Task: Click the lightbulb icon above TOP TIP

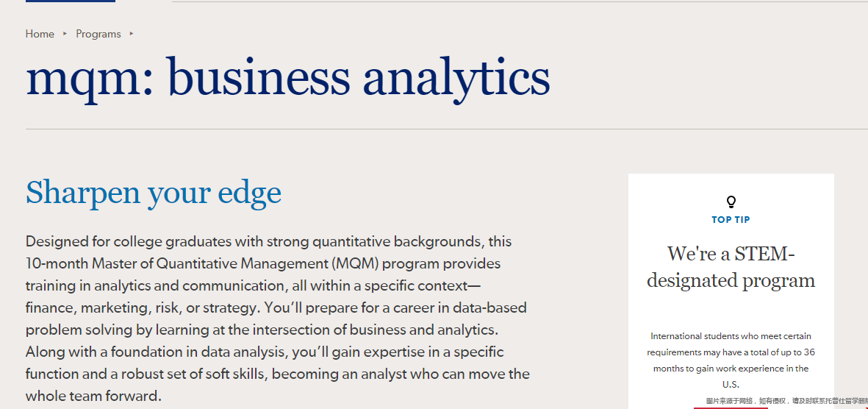Action: 731,201
